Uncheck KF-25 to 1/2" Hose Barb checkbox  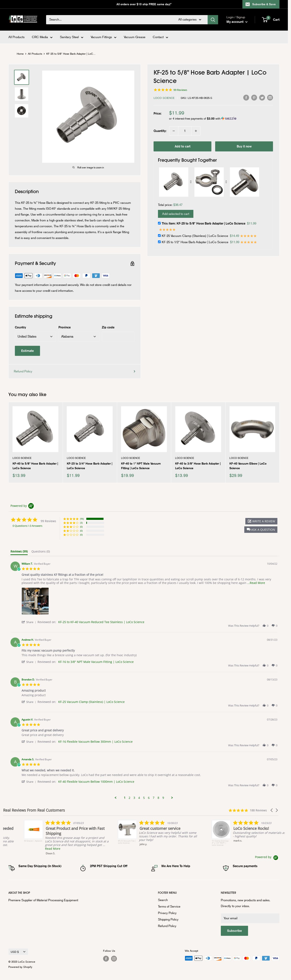pyautogui.click(x=159, y=241)
